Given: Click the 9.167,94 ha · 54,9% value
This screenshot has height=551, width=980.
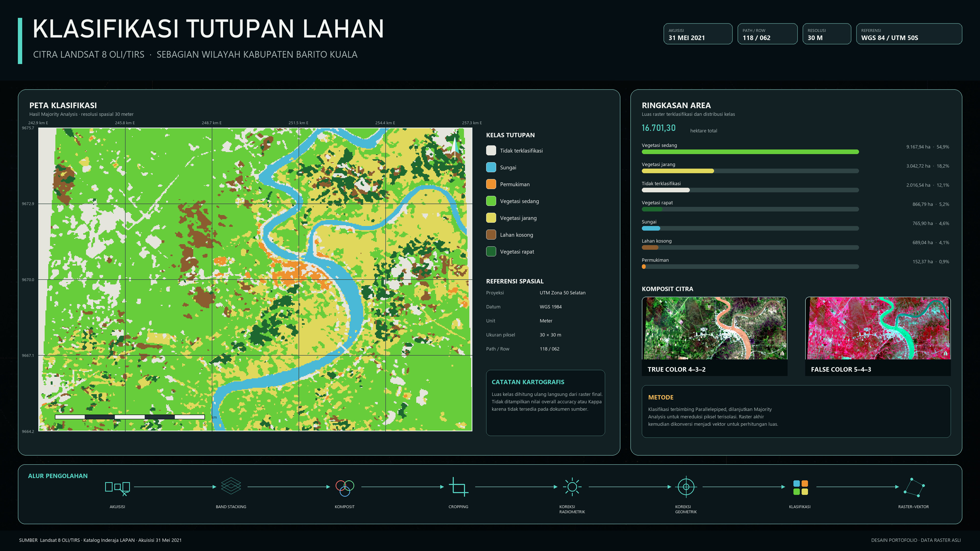Looking at the screenshot, I should point(927,147).
